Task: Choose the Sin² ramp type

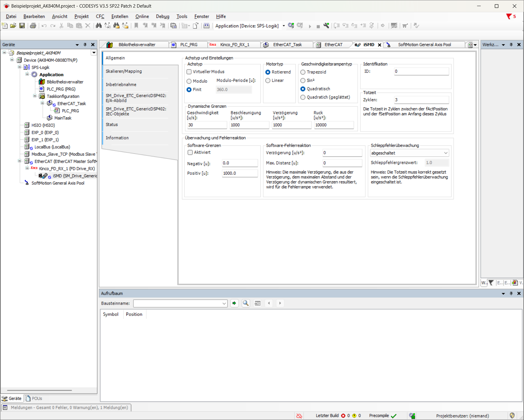Action: 303,81
